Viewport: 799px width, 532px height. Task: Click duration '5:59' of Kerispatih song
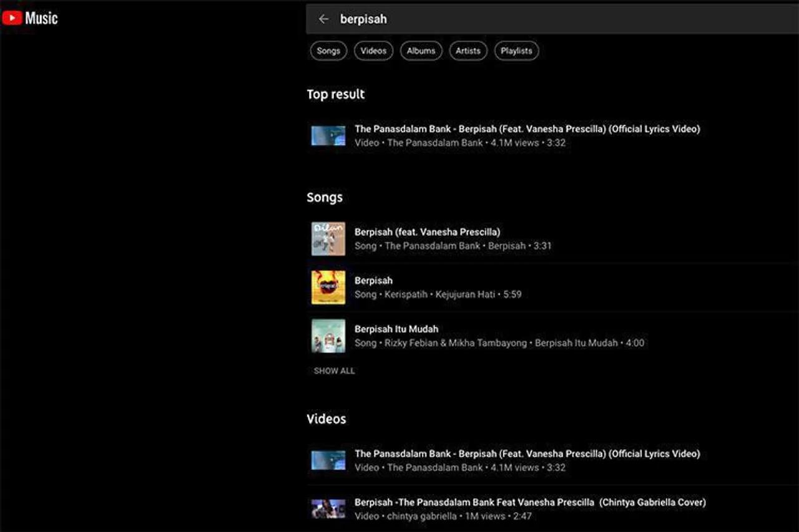[512, 294]
